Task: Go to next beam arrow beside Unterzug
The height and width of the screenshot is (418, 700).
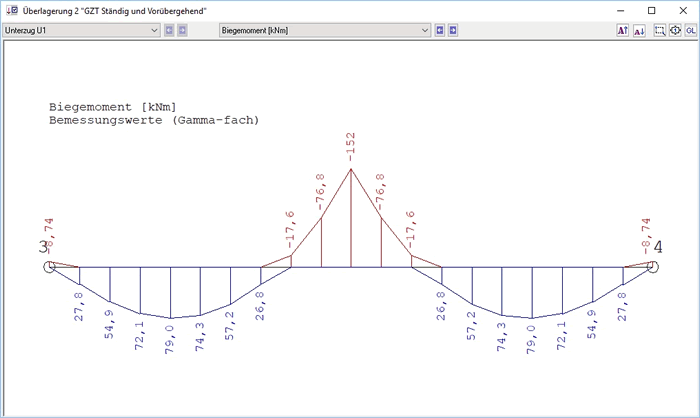Action: (x=182, y=30)
